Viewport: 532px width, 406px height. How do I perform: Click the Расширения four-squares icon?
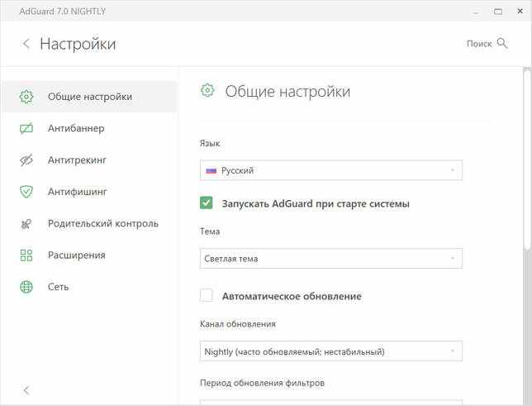coord(26,256)
